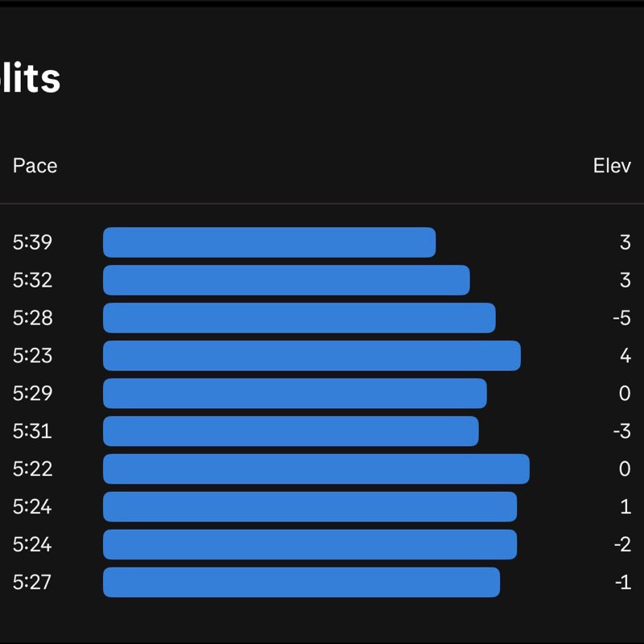Select the 5:31 pace entry
This screenshot has height=644, width=644.
pos(32,431)
